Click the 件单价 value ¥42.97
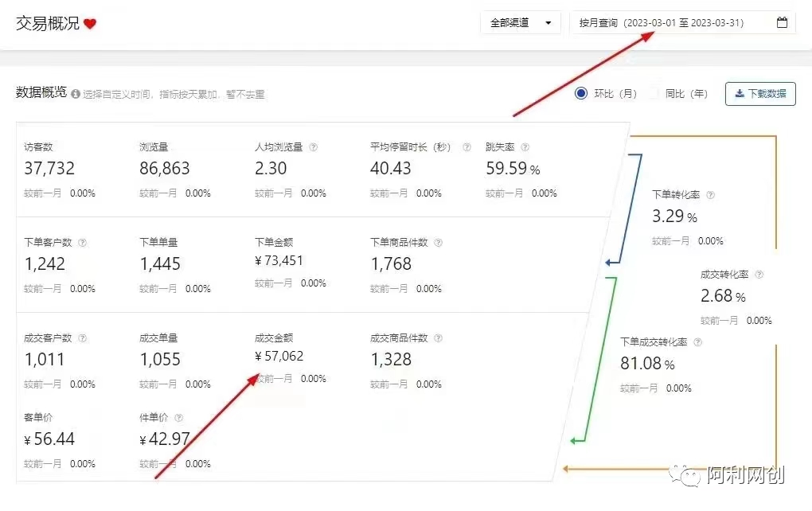 pos(165,439)
